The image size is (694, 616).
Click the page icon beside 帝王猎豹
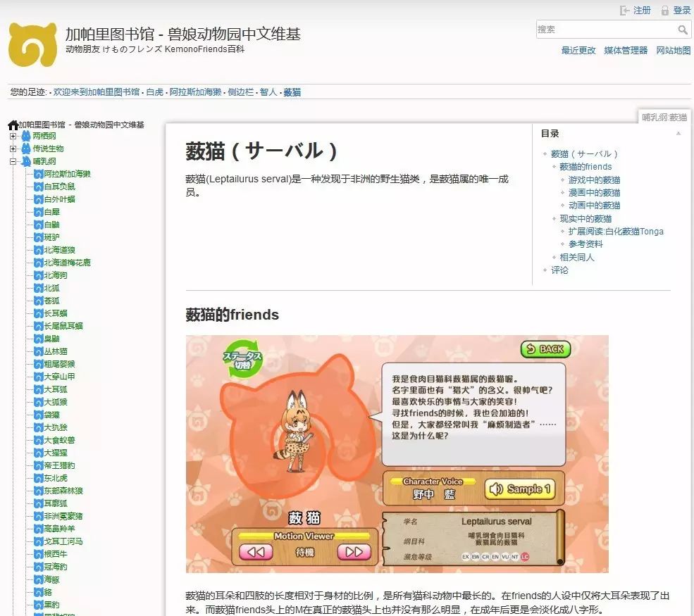(39, 465)
